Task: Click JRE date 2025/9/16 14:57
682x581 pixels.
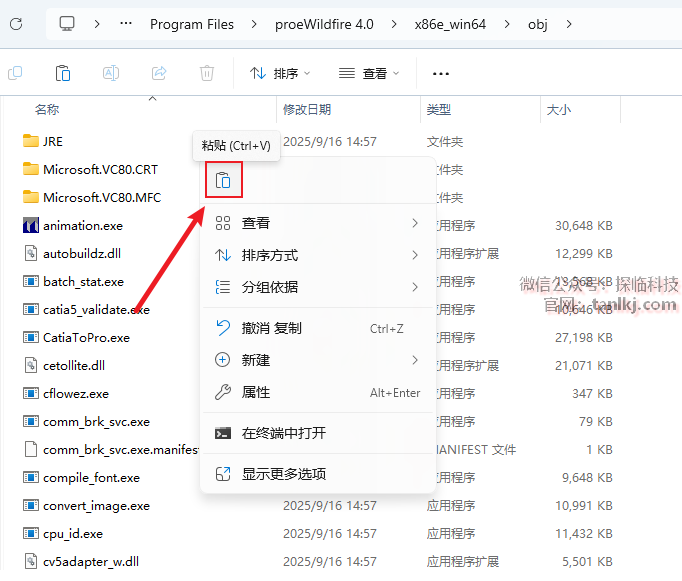Action: pos(330,142)
